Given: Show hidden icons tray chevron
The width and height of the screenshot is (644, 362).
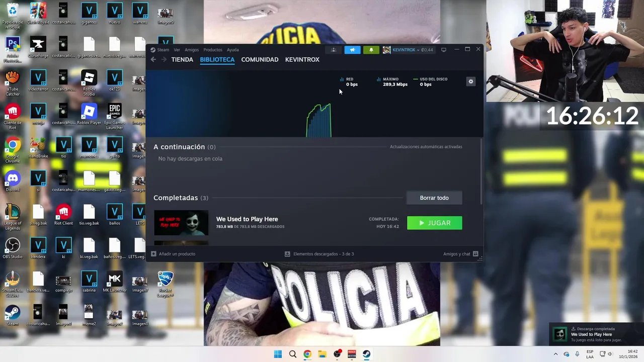Looking at the screenshot, I should (x=555, y=354).
